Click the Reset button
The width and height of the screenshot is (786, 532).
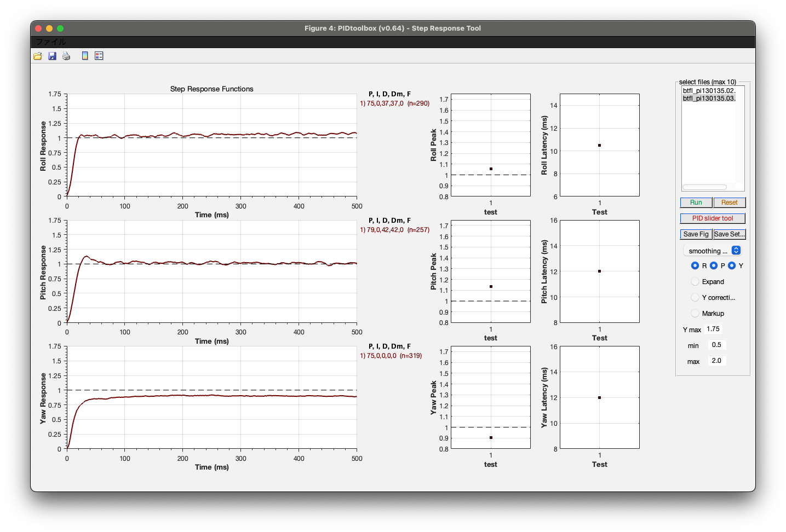point(729,203)
